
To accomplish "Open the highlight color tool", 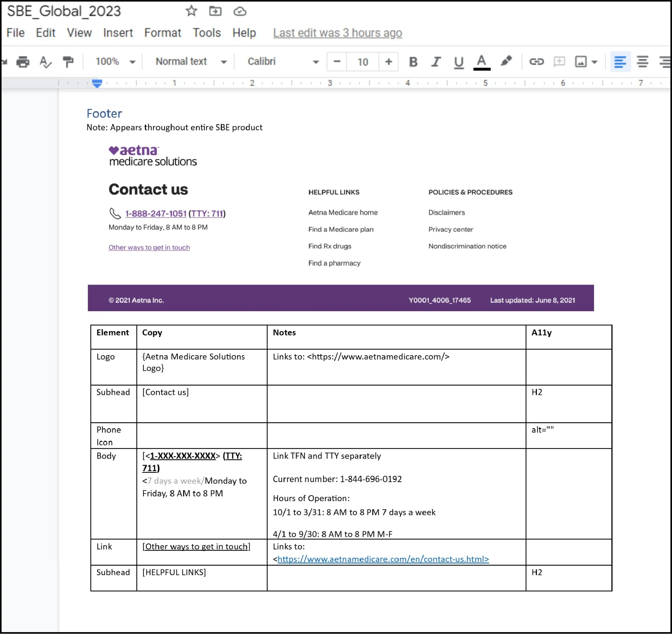I will point(506,61).
